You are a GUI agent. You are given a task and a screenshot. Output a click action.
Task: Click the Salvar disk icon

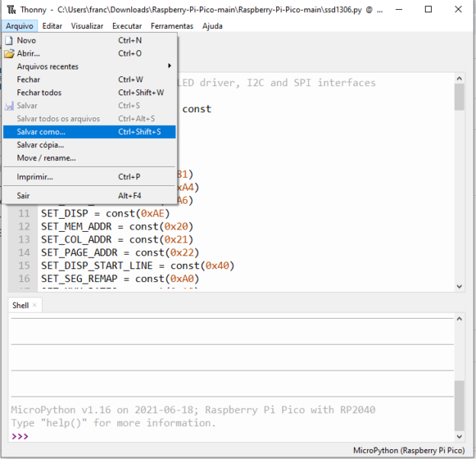click(9, 106)
